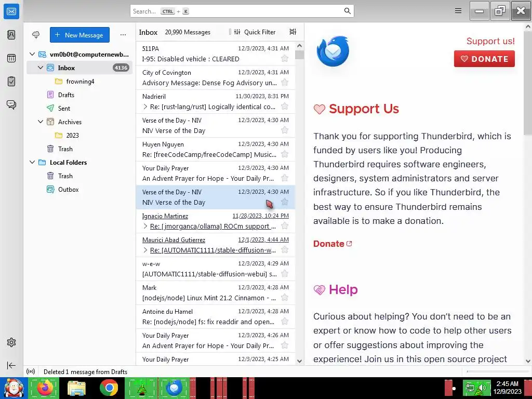Star the 511PA message
This screenshot has height=399, width=532.
pyautogui.click(x=285, y=58)
